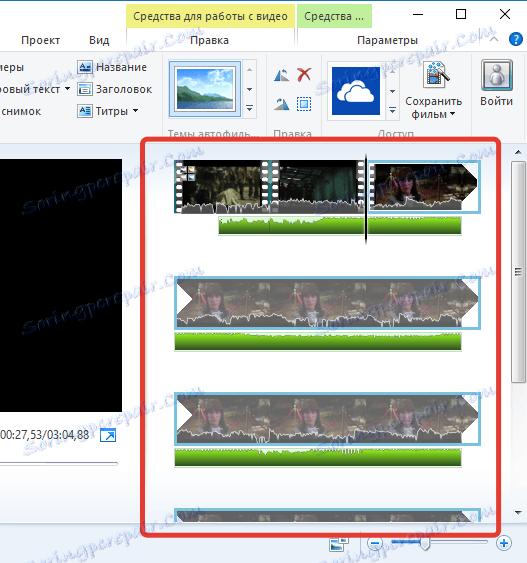The width and height of the screenshot is (527, 563).
Task: Select the highlighted clip after the playhead
Action: pos(424,187)
